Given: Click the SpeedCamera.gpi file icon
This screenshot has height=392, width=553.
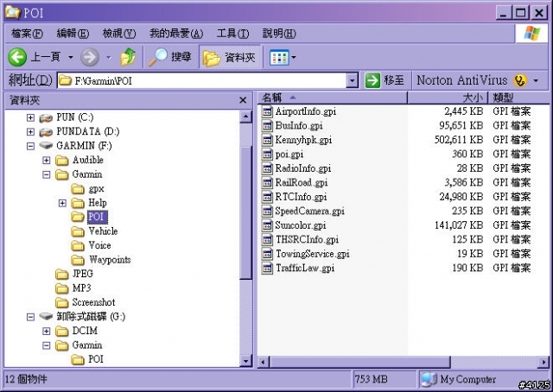Looking at the screenshot, I should pos(267,212).
